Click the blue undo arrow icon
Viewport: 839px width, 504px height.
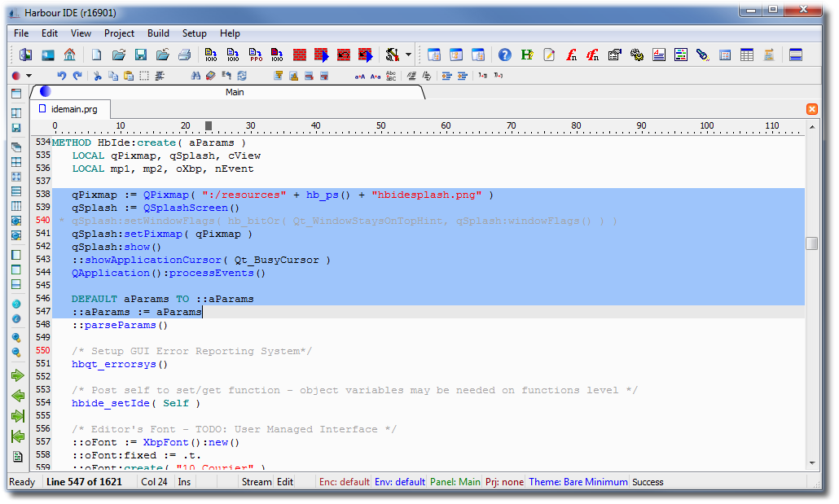click(61, 76)
